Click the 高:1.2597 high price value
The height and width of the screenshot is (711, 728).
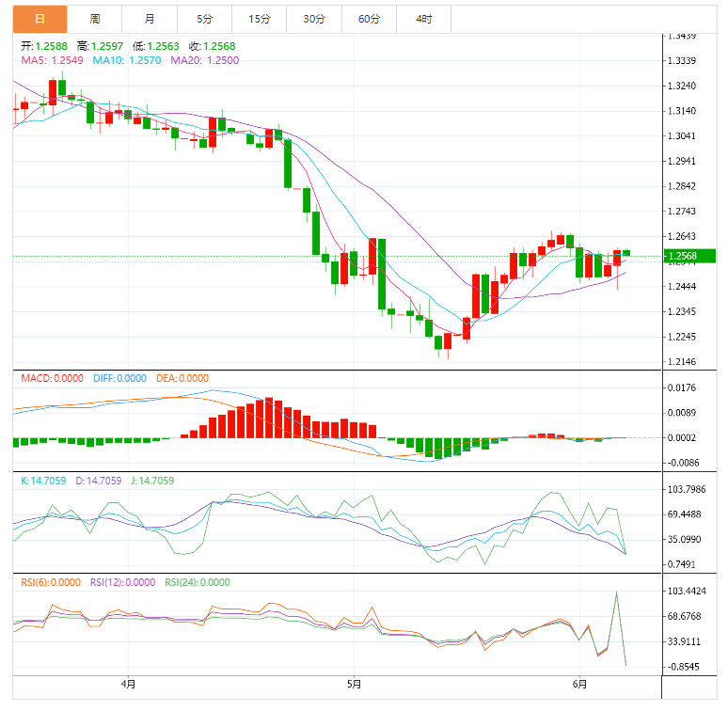[x=101, y=46]
